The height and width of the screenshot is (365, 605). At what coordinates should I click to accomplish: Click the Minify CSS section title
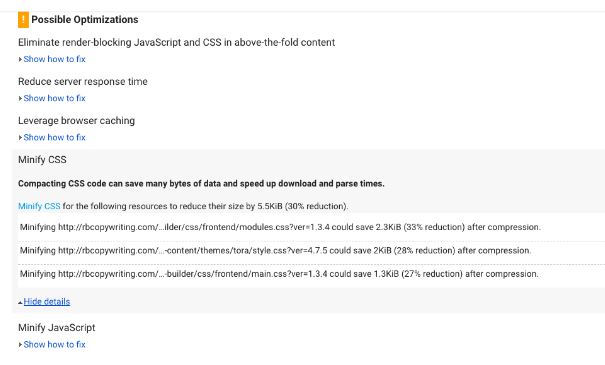(x=42, y=159)
